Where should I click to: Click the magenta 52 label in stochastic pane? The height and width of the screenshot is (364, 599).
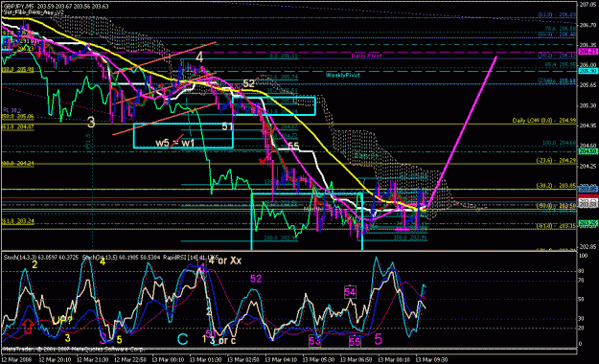(256, 279)
